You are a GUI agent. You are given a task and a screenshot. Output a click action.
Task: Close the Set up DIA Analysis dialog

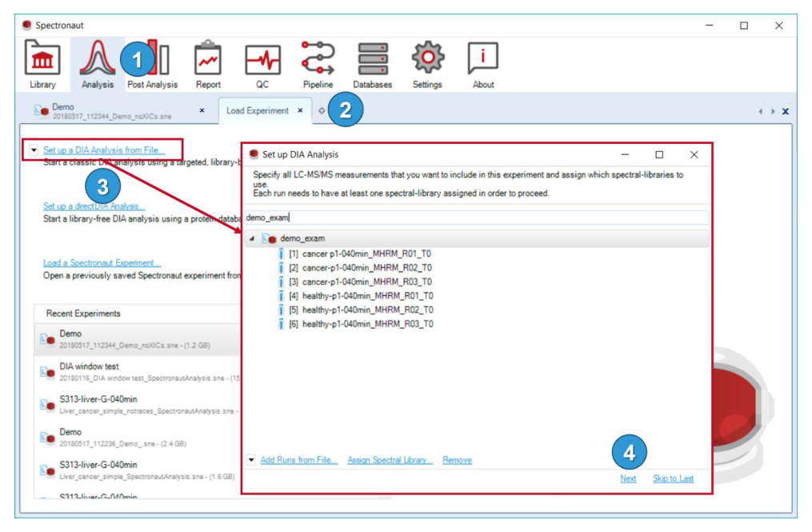[694, 154]
